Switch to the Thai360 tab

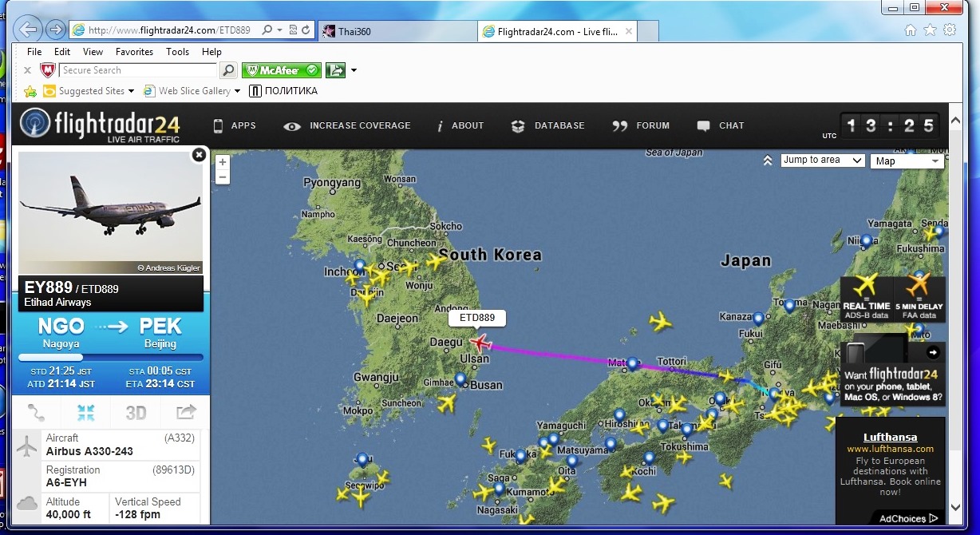click(397, 31)
